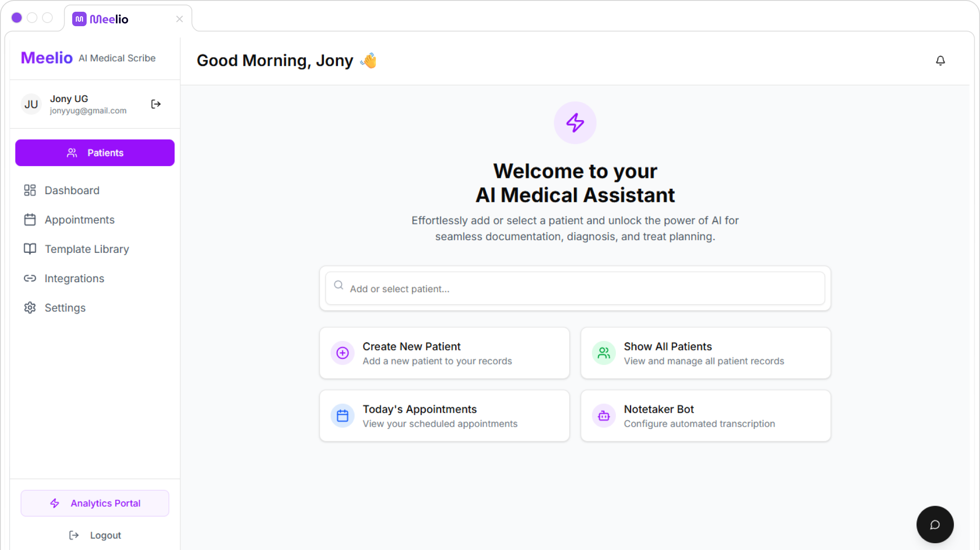Click the Integrations link icon
The height and width of the screenshot is (550, 980).
pyautogui.click(x=30, y=278)
